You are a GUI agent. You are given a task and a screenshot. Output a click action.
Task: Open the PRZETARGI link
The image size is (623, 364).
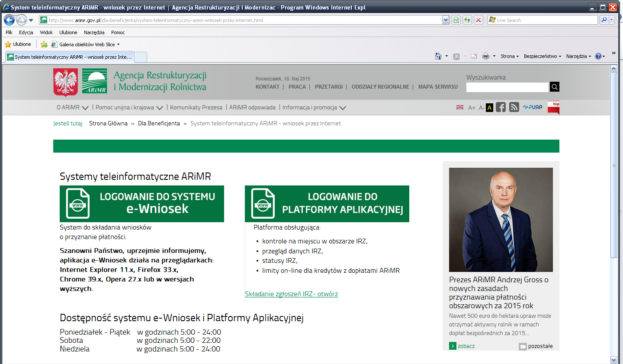[x=329, y=87]
